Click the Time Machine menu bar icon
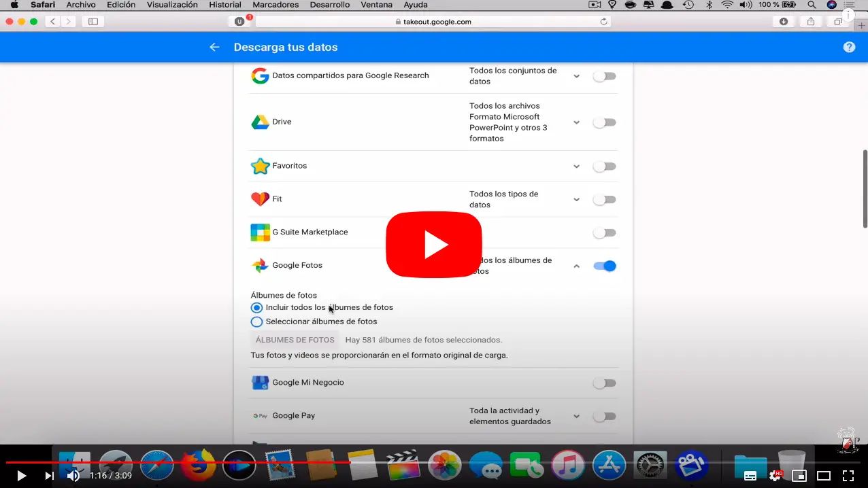 [688, 5]
